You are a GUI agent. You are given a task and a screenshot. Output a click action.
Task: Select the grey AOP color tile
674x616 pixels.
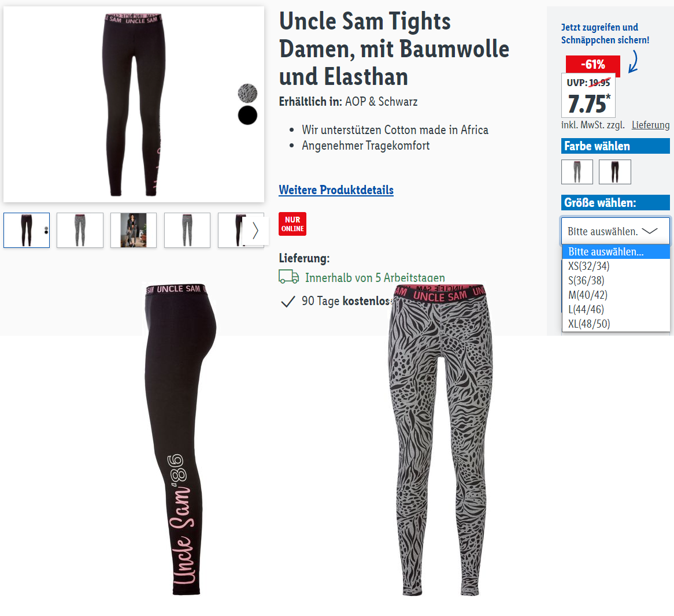click(x=577, y=172)
